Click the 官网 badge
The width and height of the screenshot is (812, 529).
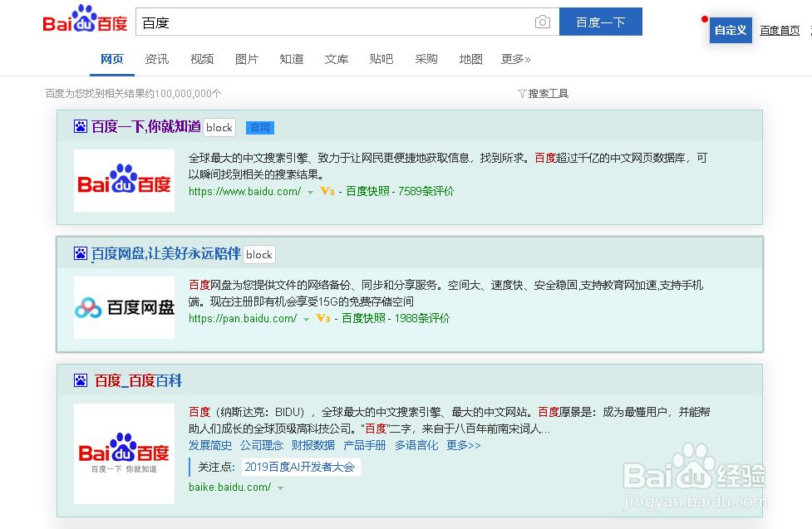point(260,128)
